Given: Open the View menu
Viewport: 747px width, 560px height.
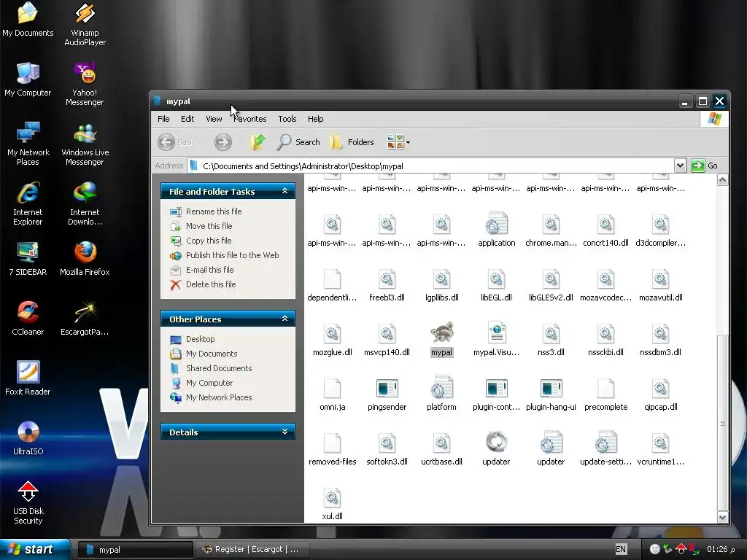Looking at the screenshot, I should tap(214, 119).
